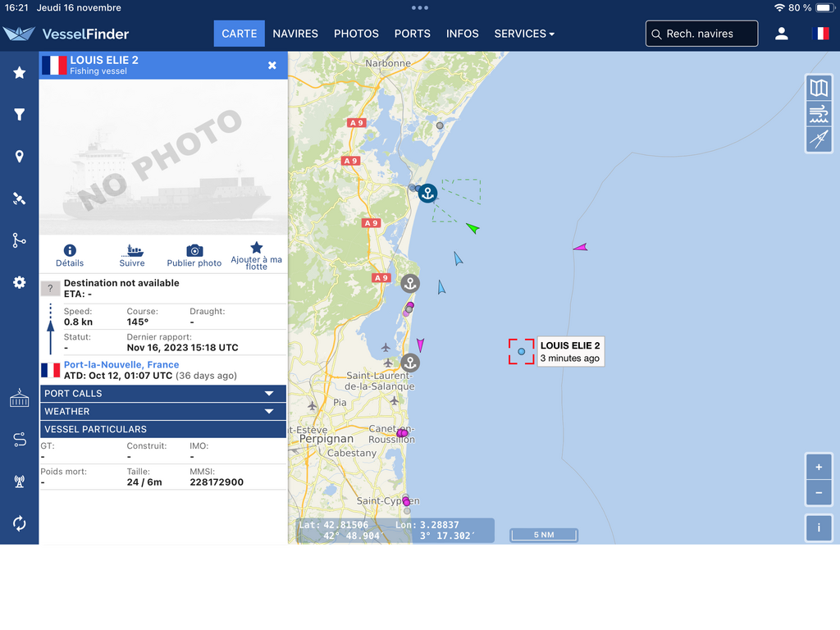Image resolution: width=840 pixels, height=630 pixels.
Task: Open the map layers type icon
Action: 819,88
